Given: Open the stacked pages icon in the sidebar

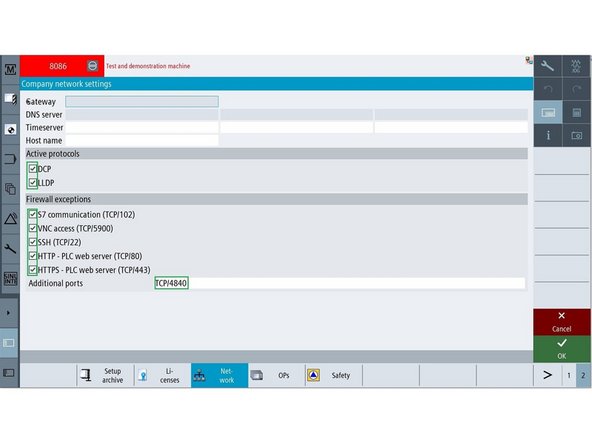Looking at the screenshot, I should (x=10, y=188).
